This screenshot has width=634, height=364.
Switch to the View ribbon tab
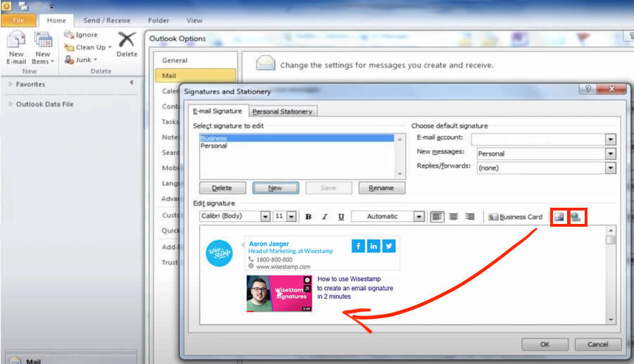194,20
